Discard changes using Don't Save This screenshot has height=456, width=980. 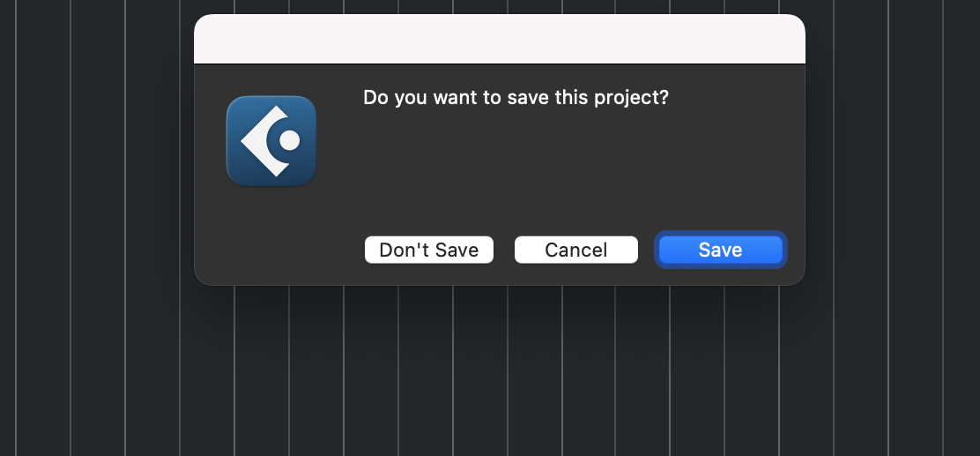(429, 250)
